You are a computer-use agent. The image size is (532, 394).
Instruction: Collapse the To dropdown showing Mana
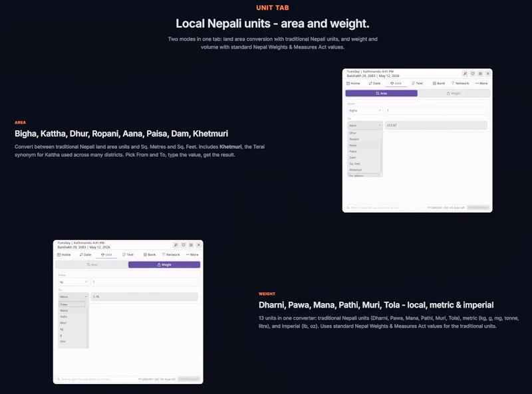[x=73, y=297]
